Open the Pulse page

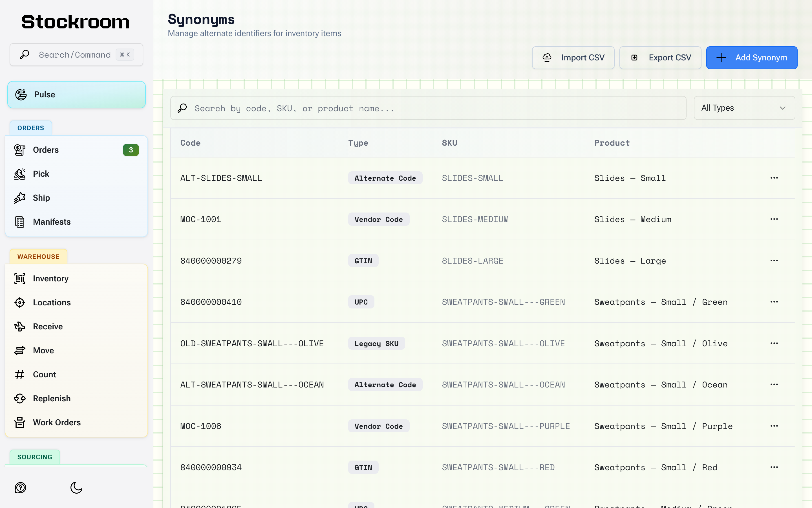point(76,95)
